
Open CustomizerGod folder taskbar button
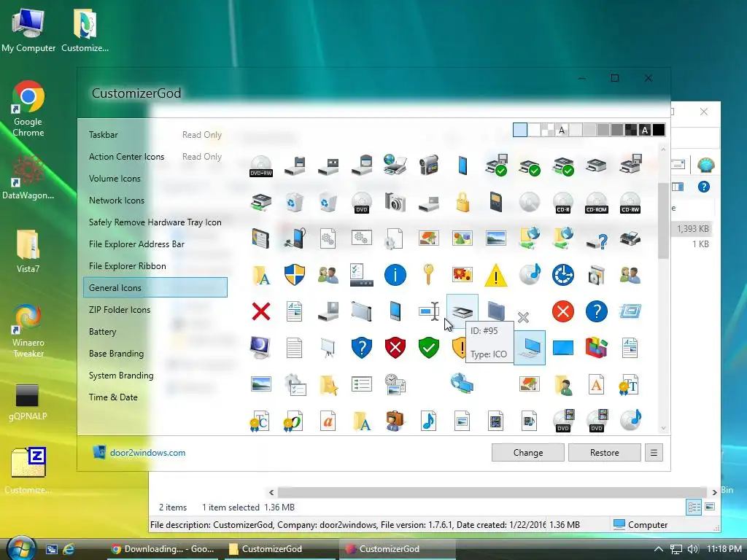[281, 549]
